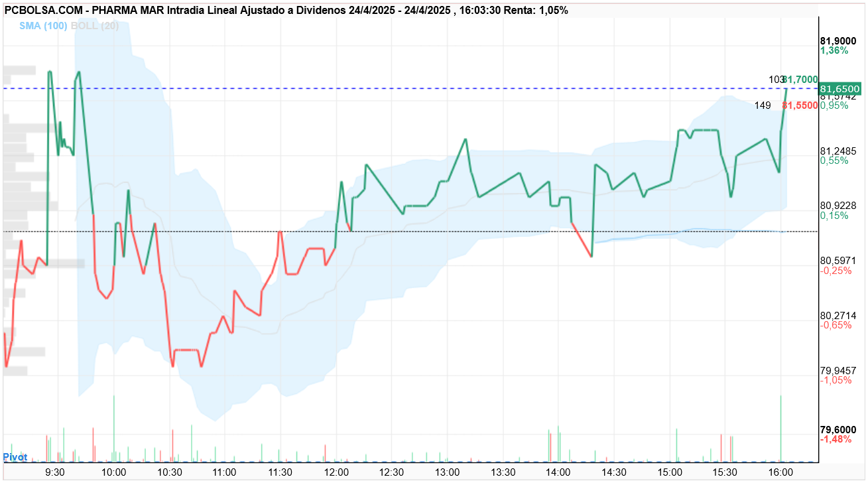The height and width of the screenshot is (483, 868).
Task: Select the 16:00 time axis label
Action: click(x=780, y=472)
